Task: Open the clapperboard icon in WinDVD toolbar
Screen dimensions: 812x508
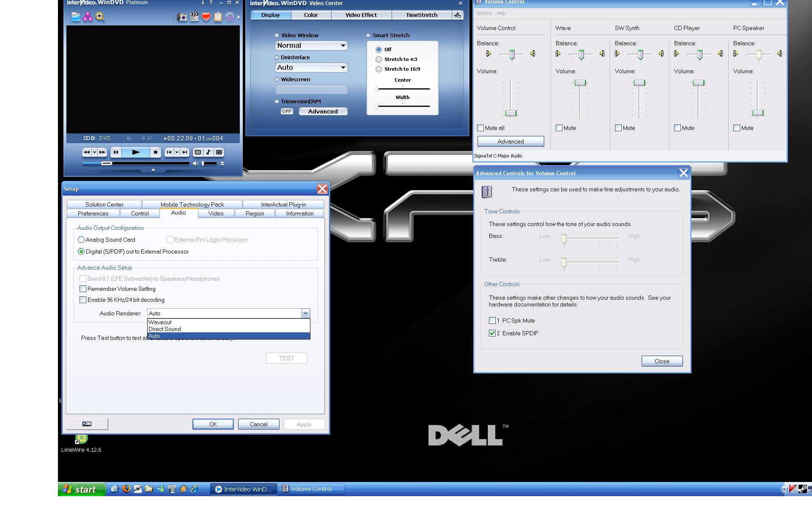Action: pyautogui.click(x=194, y=17)
